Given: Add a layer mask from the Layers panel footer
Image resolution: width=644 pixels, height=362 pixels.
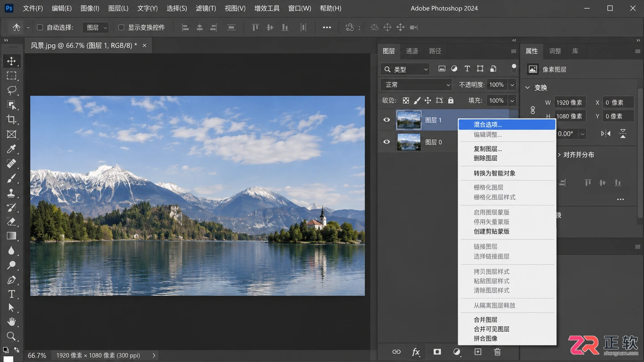Looking at the screenshot, I should [437, 352].
